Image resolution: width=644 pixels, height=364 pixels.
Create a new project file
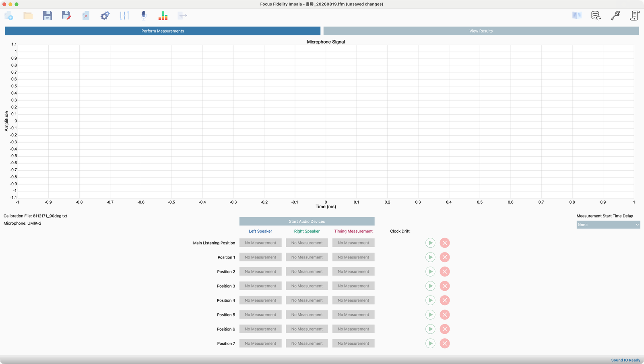(x=9, y=16)
